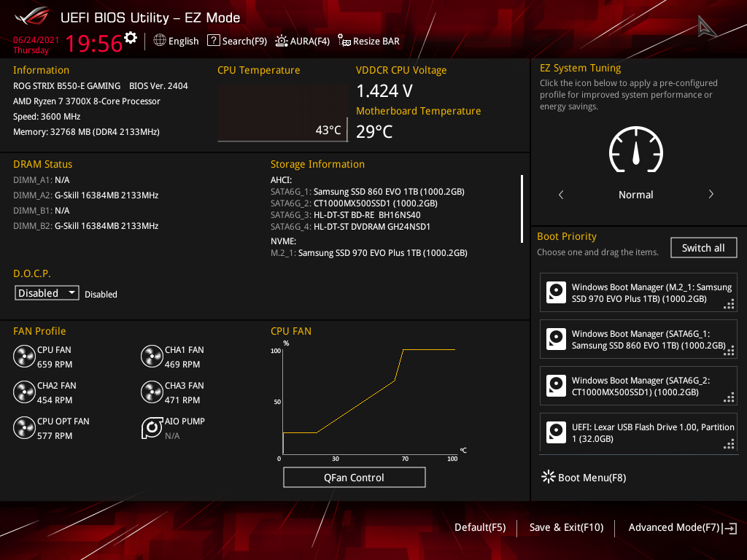Click DIMM_A2 G-Skill 16384MB row
This screenshot has width=747, height=560.
click(86, 195)
